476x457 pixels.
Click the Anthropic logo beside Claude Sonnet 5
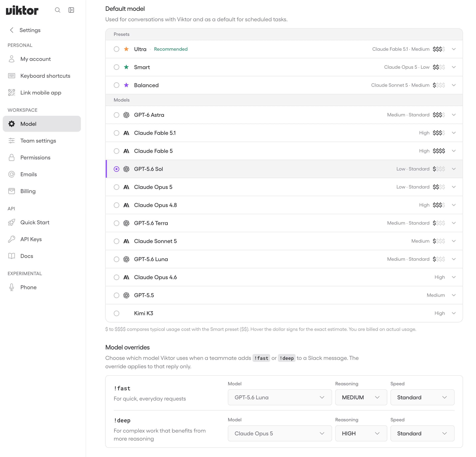[126, 241]
